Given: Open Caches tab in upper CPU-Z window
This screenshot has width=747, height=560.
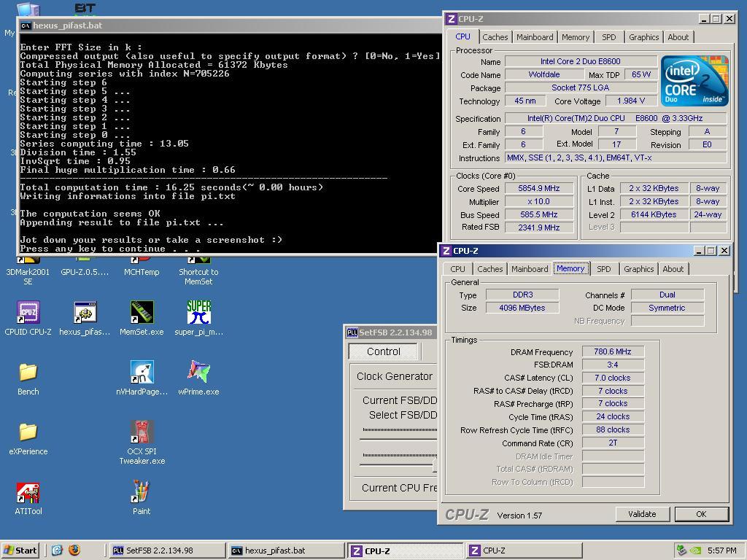Looking at the screenshot, I should 495,37.
